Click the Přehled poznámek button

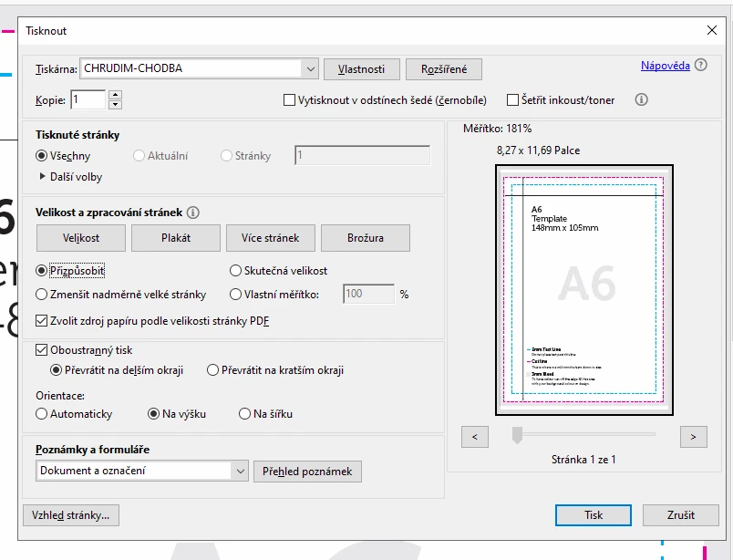(x=307, y=472)
